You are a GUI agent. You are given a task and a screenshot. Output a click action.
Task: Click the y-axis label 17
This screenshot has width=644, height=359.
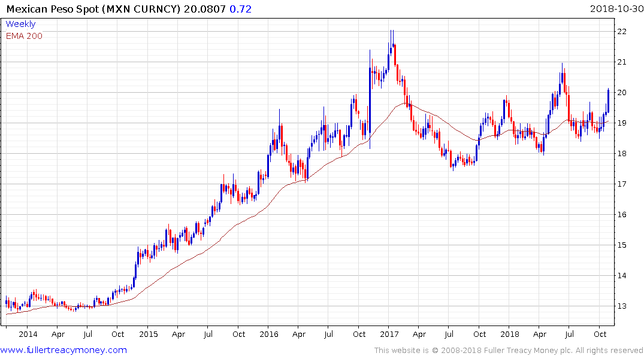(x=622, y=184)
